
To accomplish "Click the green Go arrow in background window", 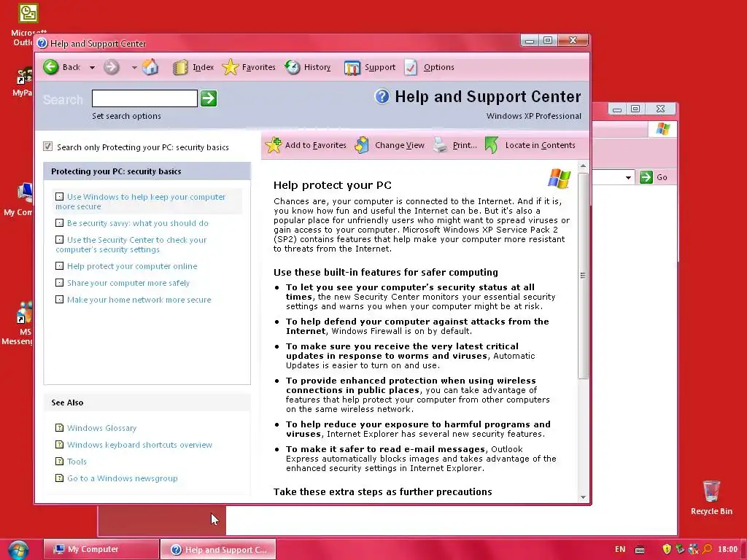I will 646,177.
